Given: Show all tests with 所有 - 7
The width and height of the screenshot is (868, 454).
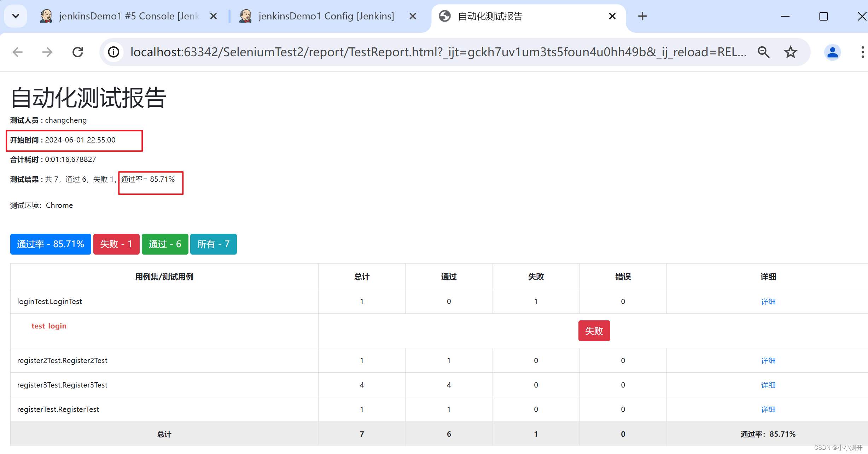Looking at the screenshot, I should [213, 244].
